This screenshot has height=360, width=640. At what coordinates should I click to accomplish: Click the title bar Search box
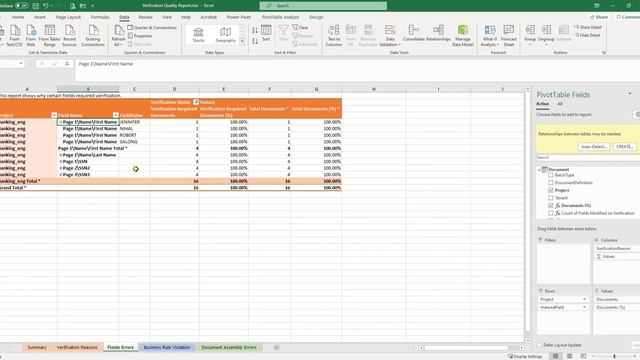pos(323,6)
